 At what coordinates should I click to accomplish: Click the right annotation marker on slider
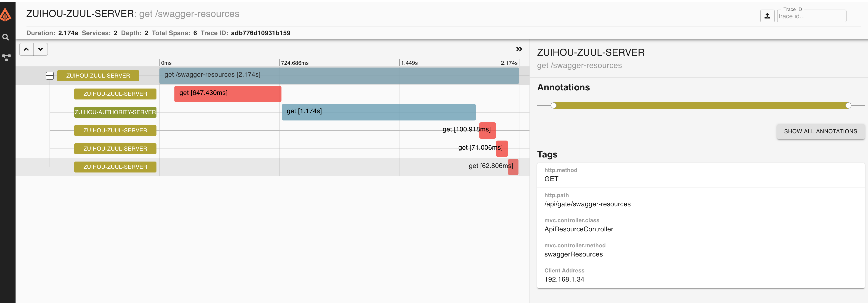[x=848, y=105]
